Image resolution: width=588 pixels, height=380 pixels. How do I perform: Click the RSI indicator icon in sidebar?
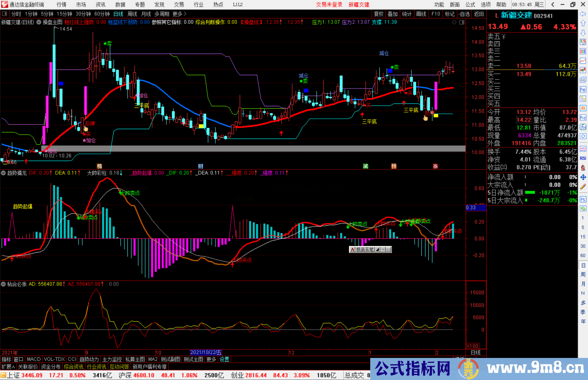click(583, 158)
